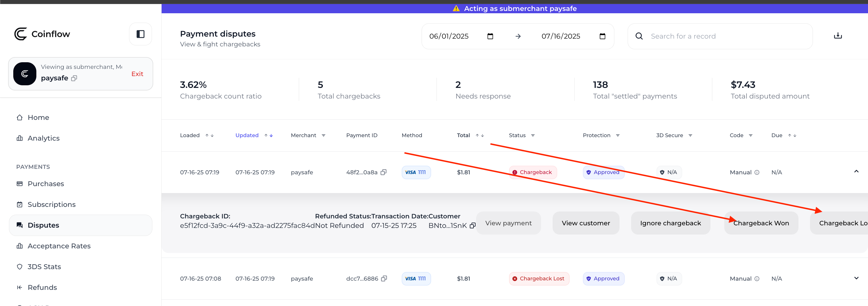
Task: Collapse the left sidebar panel
Action: click(140, 34)
